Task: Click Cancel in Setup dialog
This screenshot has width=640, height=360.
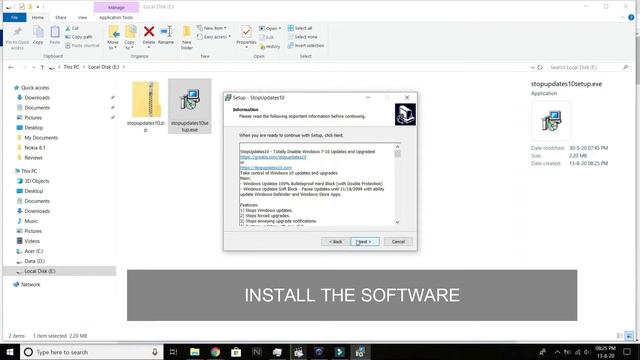Action: [x=398, y=242]
